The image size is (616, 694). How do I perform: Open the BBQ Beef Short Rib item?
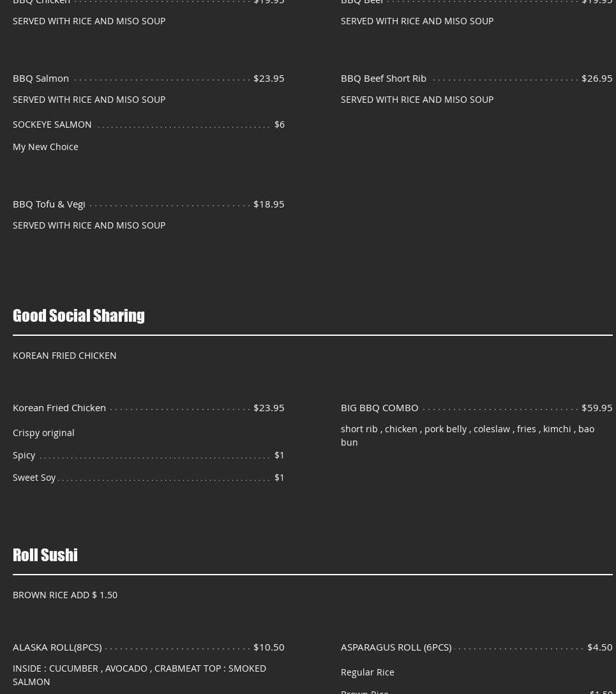click(383, 78)
